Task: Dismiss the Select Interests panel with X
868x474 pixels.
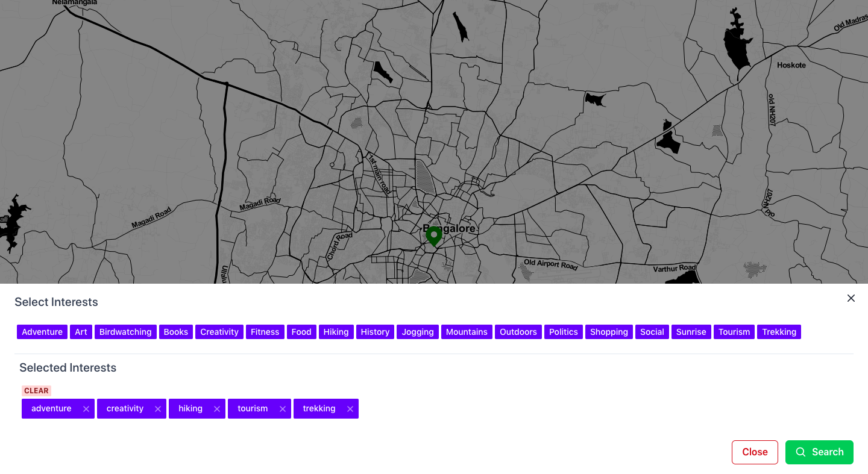Action: coord(851,298)
